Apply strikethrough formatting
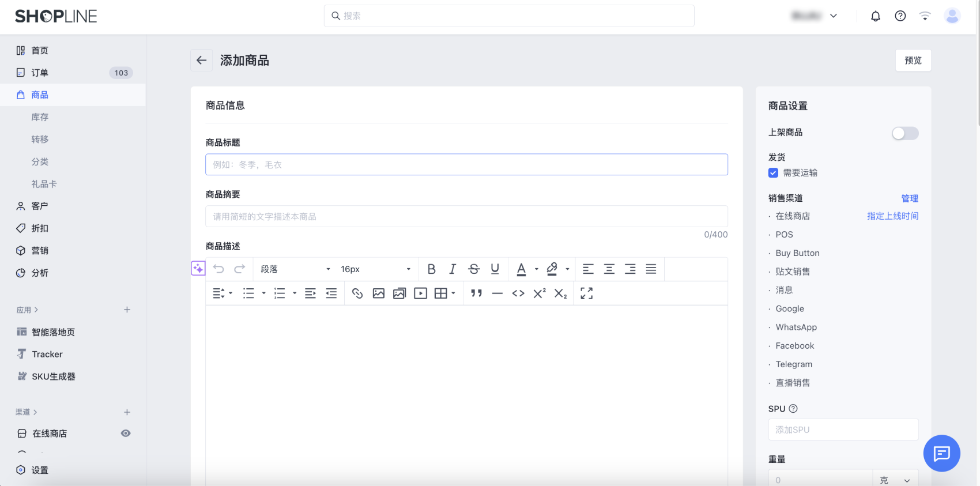 (474, 269)
